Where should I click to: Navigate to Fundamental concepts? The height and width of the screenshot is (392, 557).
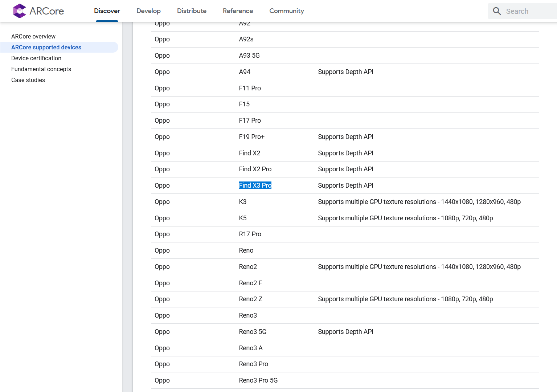(x=41, y=69)
